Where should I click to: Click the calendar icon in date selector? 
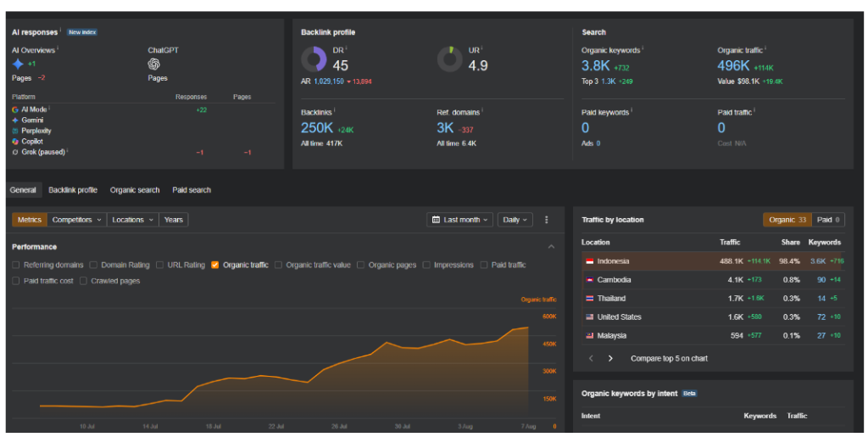point(436,220)
